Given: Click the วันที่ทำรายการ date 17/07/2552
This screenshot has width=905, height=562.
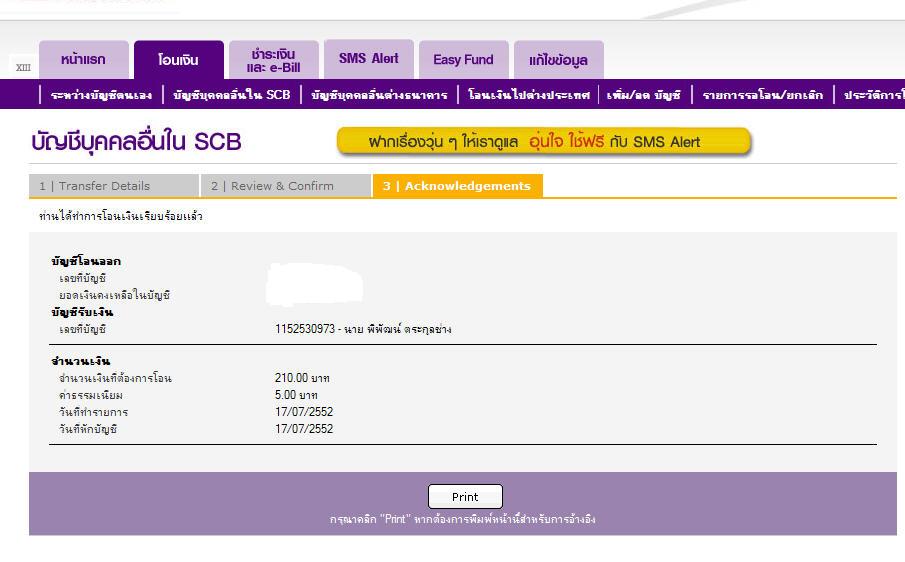Looking at the screenshot, I should [304, 412].
